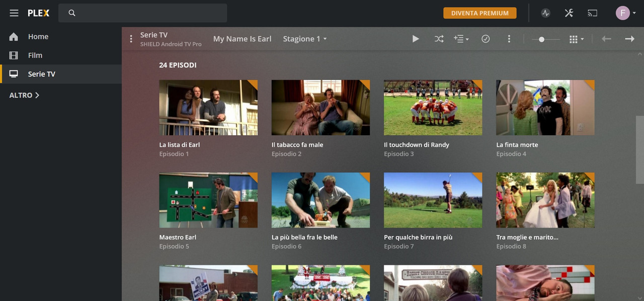Open the library options three-dot menu

pyautogui.click(x=131, y=39)
